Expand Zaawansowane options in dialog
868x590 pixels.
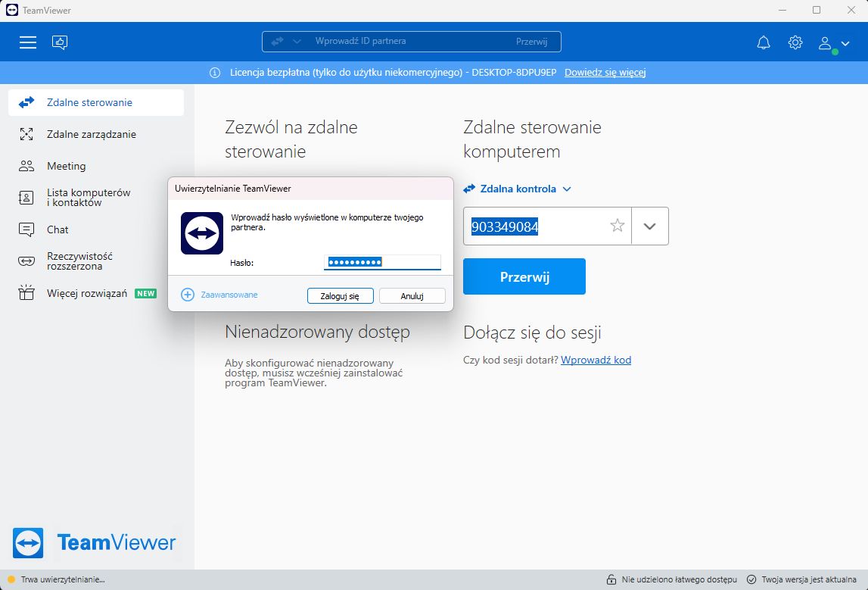click(x=219, y=295)
